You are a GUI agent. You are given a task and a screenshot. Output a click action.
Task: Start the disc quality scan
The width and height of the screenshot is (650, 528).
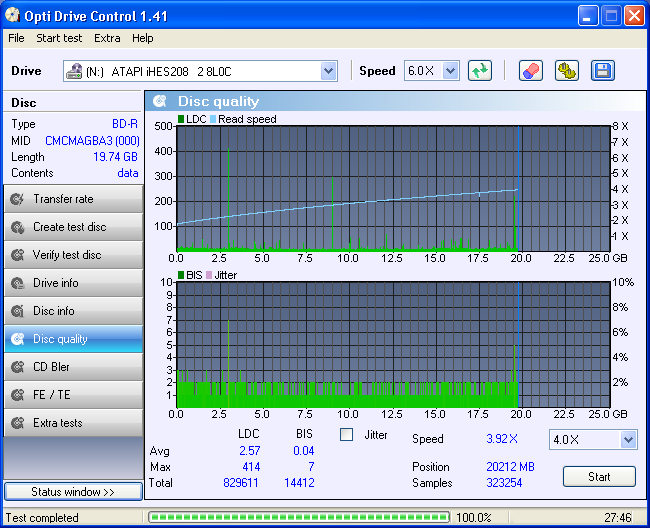[599, 477]
